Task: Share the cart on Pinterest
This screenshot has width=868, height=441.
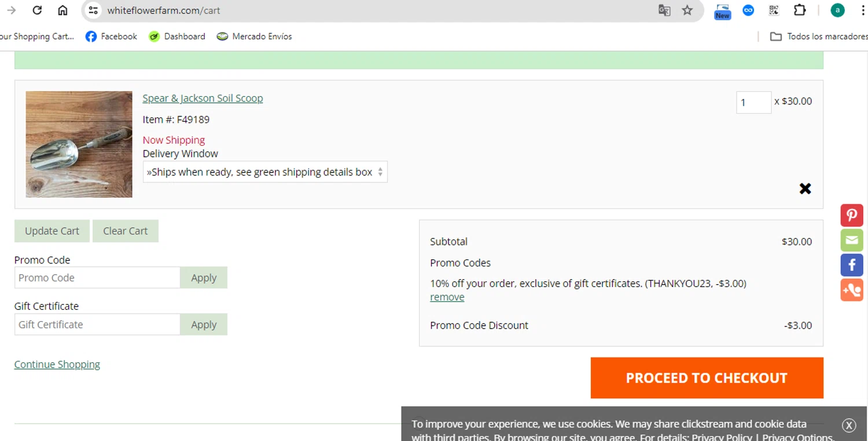Action: (852, 215)
